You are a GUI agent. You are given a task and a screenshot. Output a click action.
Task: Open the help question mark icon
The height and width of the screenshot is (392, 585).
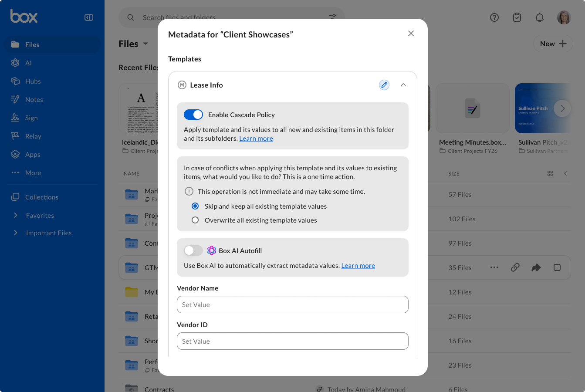[494, 17]
